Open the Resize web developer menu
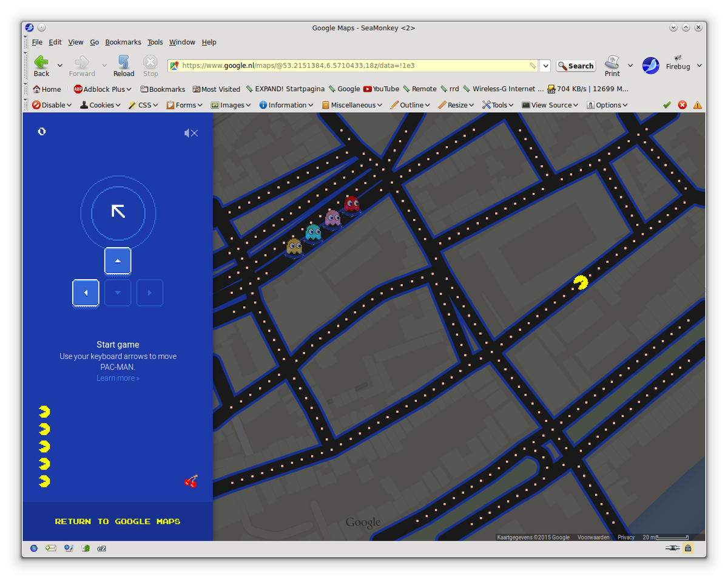The height and width of the screenshot is (579, 728). (x=457, y=105)
